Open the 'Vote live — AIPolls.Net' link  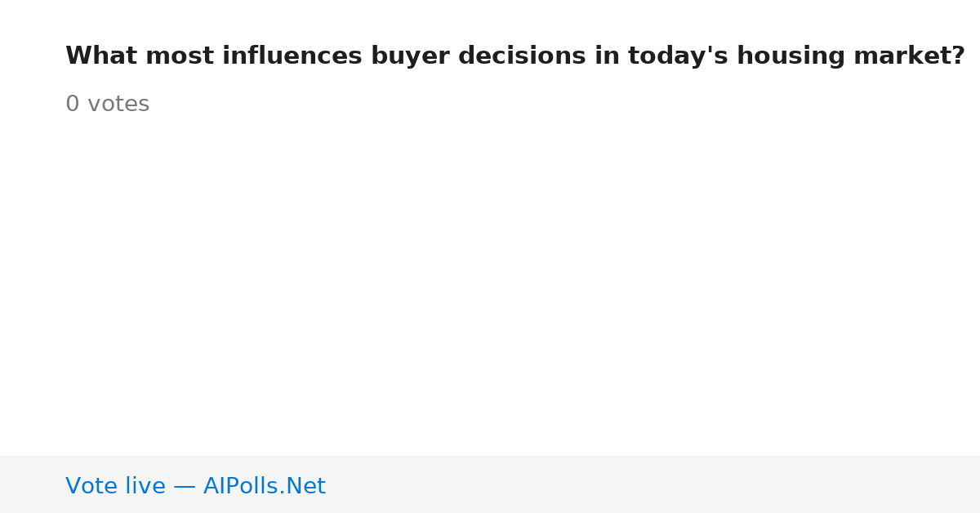click(x=195, y=486)
